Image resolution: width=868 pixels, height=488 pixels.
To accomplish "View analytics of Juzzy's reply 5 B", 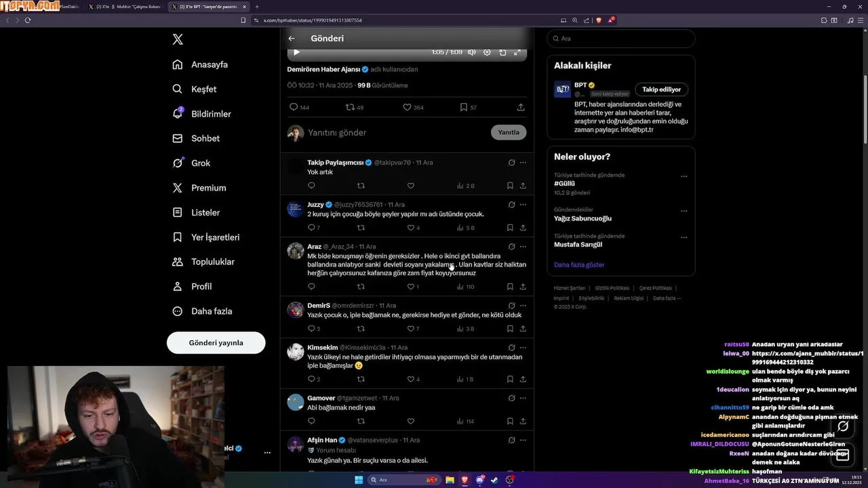I will [466, 228].
